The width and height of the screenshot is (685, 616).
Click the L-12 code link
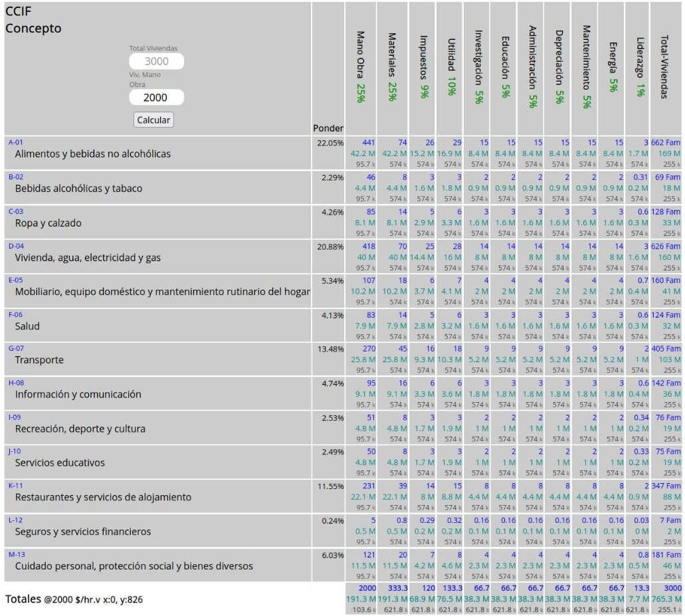(15, 520)
